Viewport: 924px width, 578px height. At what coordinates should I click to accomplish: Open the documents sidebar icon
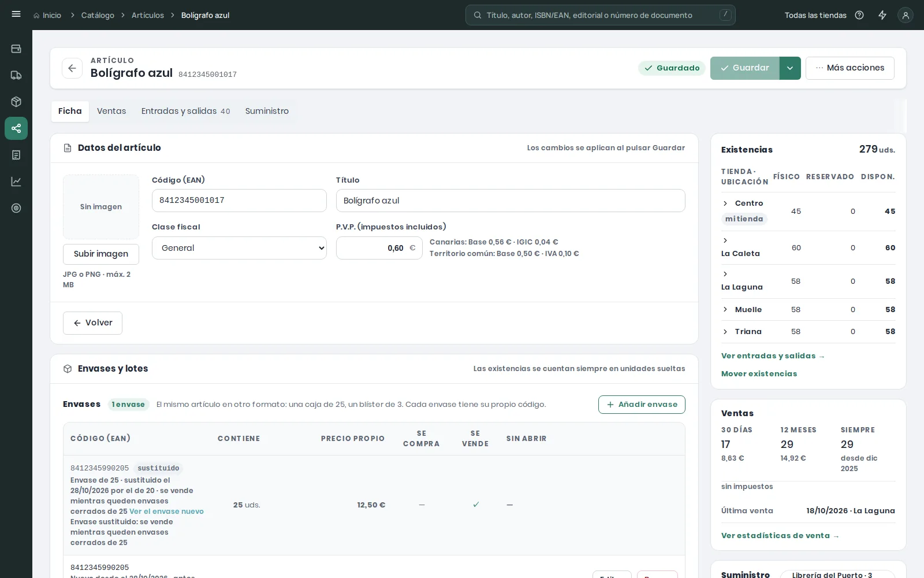tap(16, 155)
